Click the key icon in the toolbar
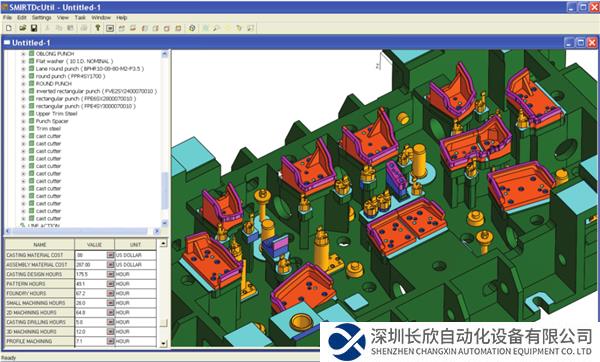 [98, 28]
